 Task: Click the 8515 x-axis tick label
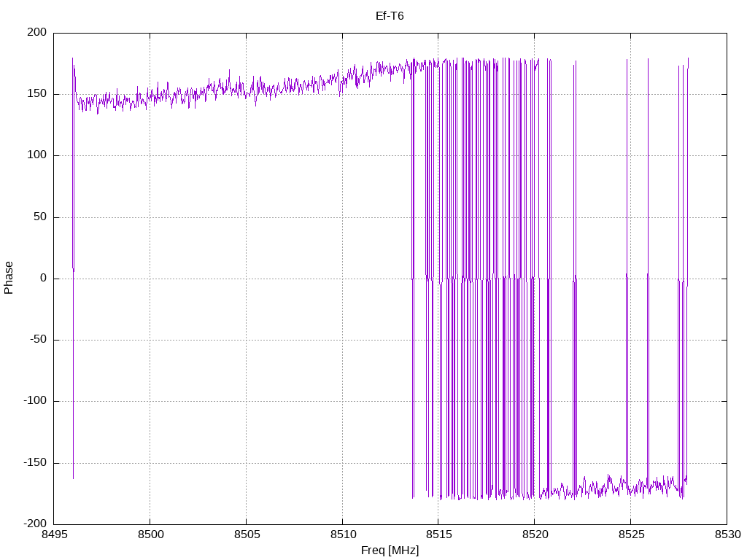point(438,536)
